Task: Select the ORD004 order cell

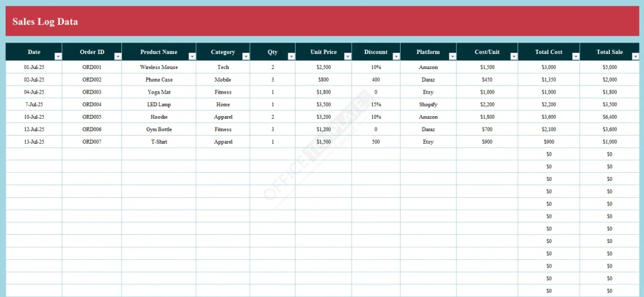Action: [x=92, y=104]
